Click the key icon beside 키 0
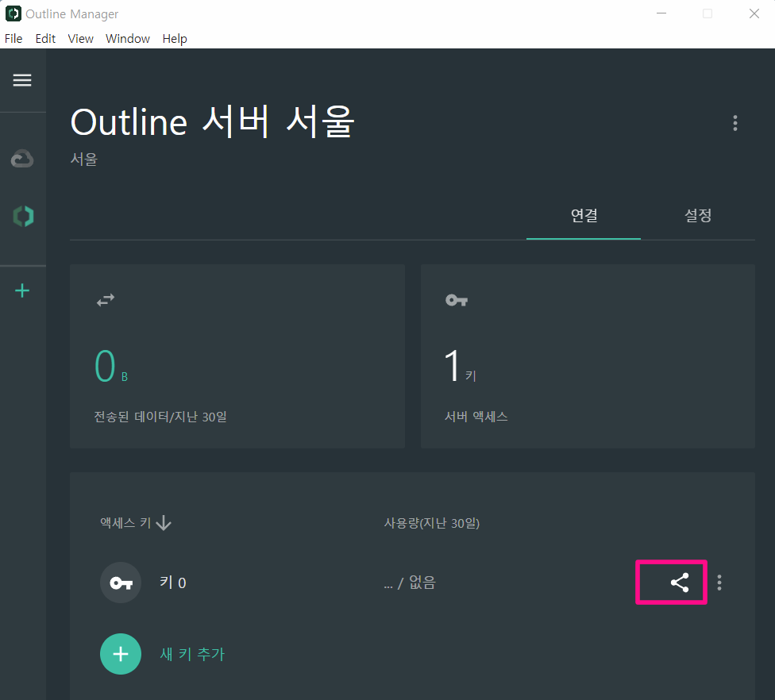 click(x=121, y=583)
